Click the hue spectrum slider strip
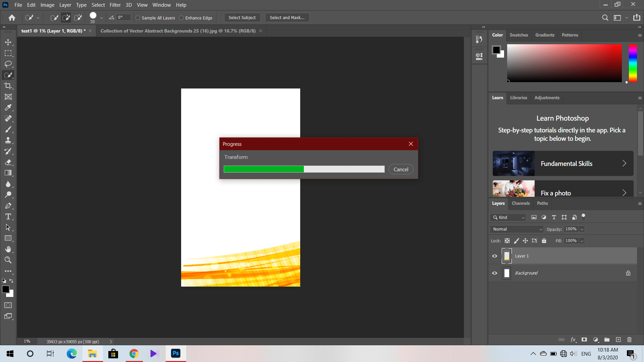Viewport: 644px width, 362px height. [x=633, y=63]
